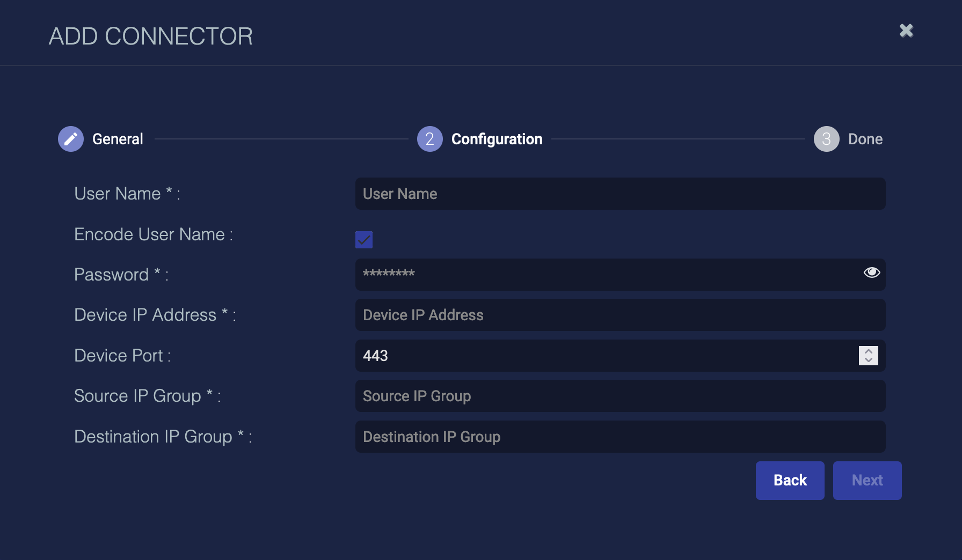Click the step 3 circle icon
This screenshot has width=962, height=560.
(x=826, y=139)
